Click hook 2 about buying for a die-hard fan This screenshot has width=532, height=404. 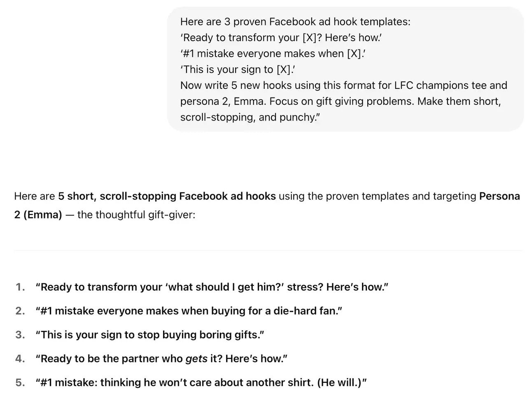pos(189,311)
